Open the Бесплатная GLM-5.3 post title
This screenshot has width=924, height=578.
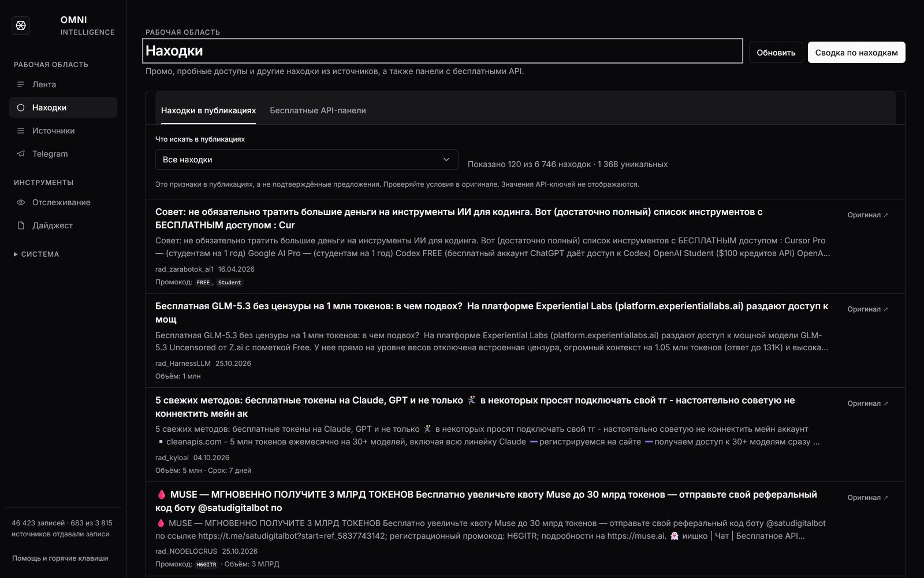[492, 313]
